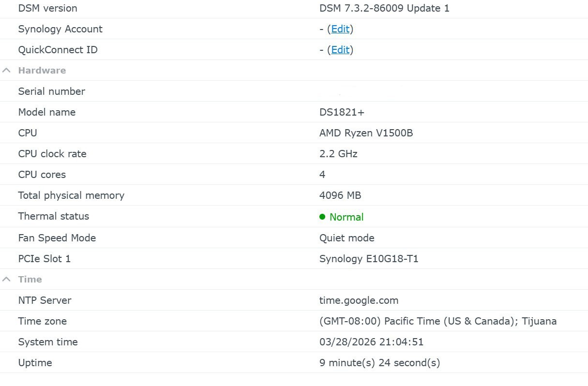
Task: Click the Serial number label
Action: point(51,91)
